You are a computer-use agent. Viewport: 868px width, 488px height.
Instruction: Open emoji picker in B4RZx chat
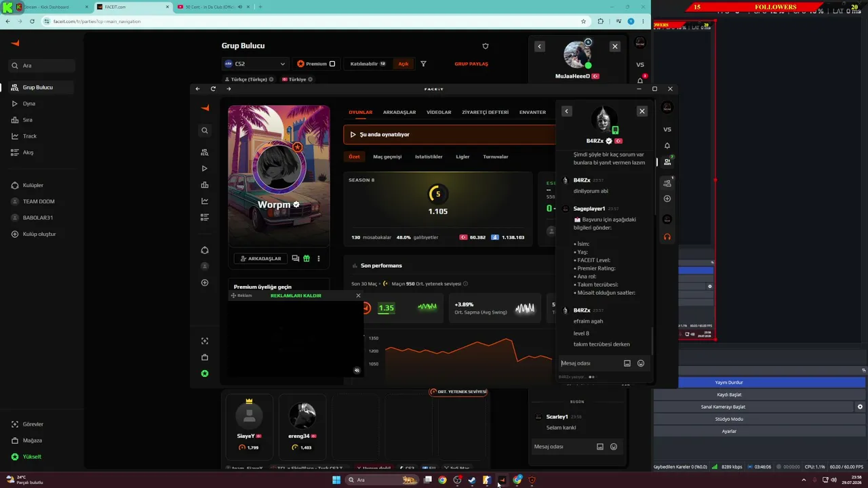pyautogui.click(x=641, y=363)
